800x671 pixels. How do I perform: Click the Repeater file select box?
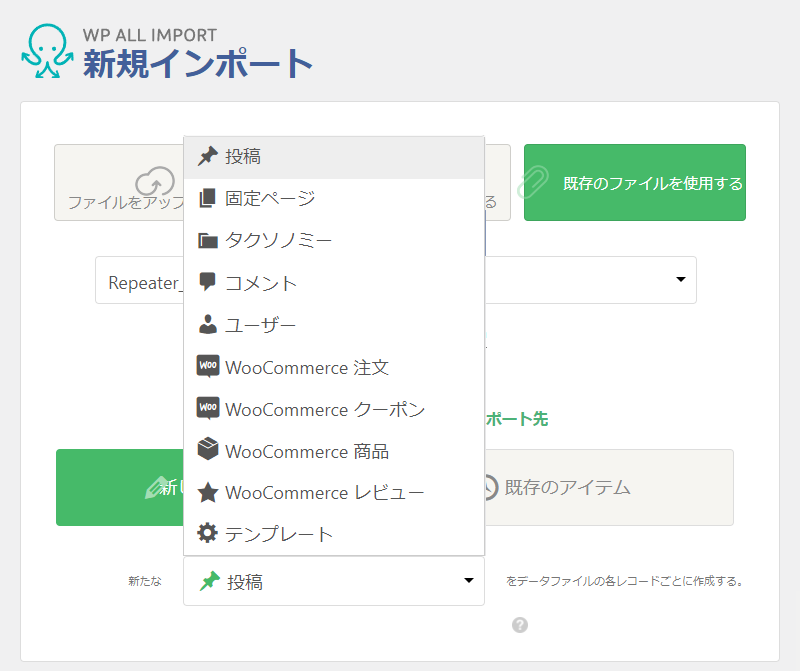(395, 280)
